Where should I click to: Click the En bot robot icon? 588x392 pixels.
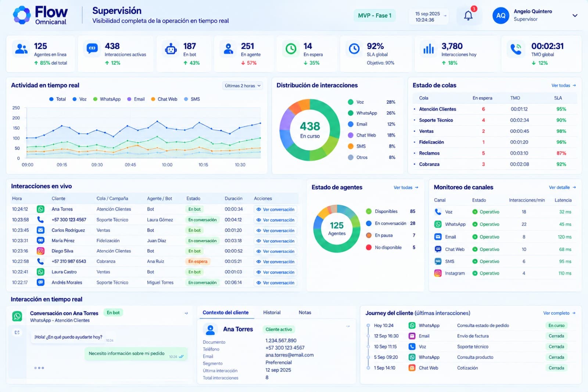point(171,49)
